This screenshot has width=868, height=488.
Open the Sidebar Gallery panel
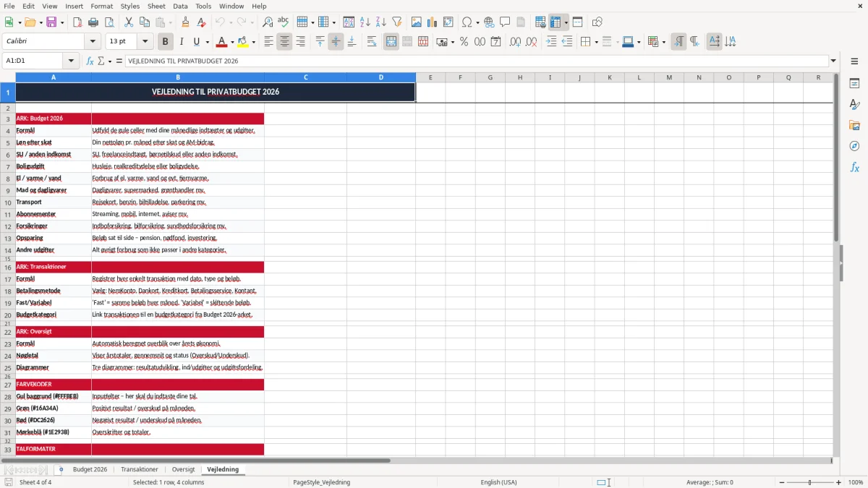pos(854,125)
